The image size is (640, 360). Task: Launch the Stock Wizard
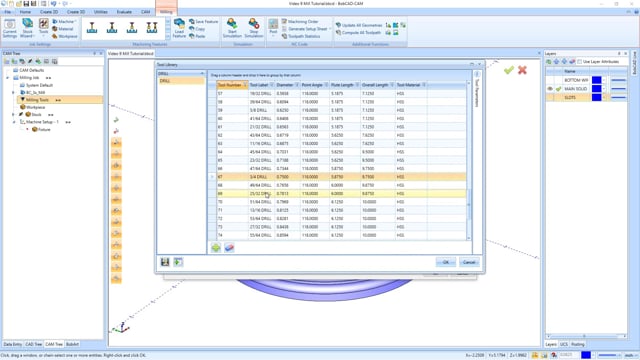[x=27, y=28]
